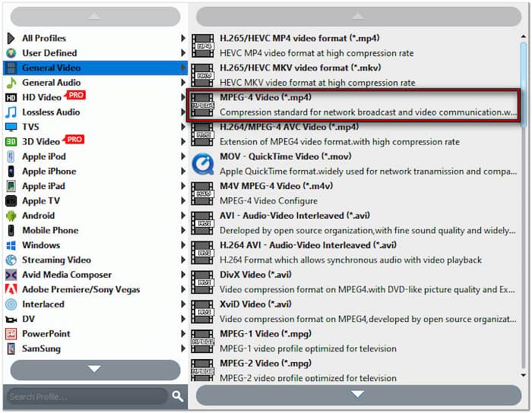Click the Mobile Phone icon
The width and height of the screenshot is (532, 413).
pyautogui.click(x=11, y=230)
